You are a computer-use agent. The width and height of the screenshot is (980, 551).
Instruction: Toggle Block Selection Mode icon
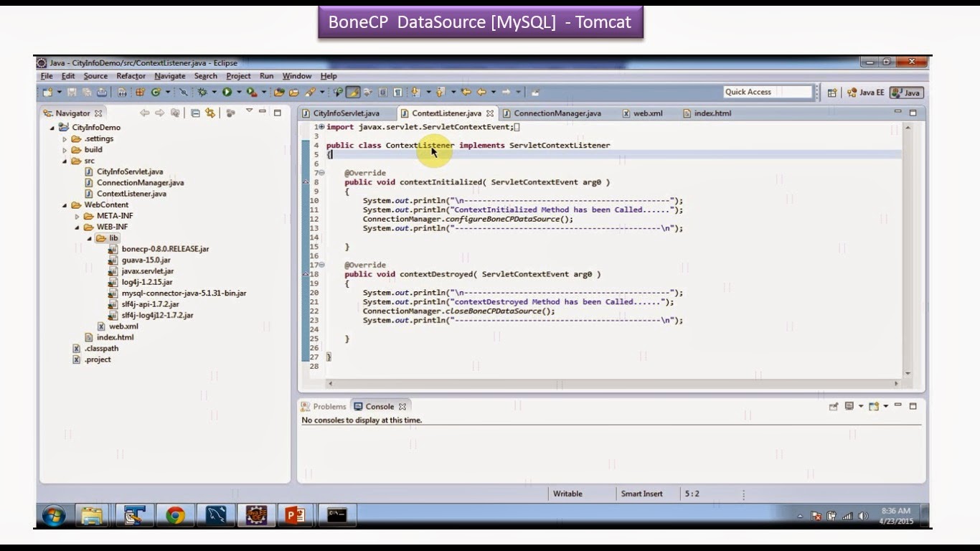382,92
